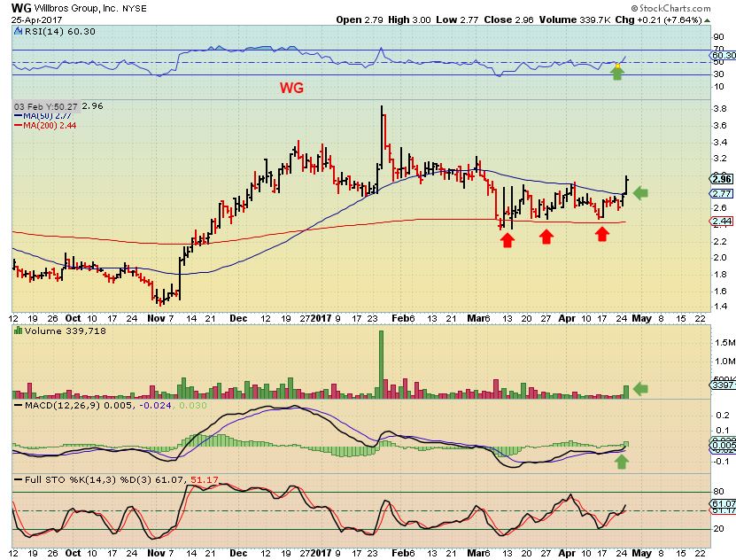This screenshot has height=560, width=736.
Task: Click the 80 level on the stochastic axis
Action: 718,492
